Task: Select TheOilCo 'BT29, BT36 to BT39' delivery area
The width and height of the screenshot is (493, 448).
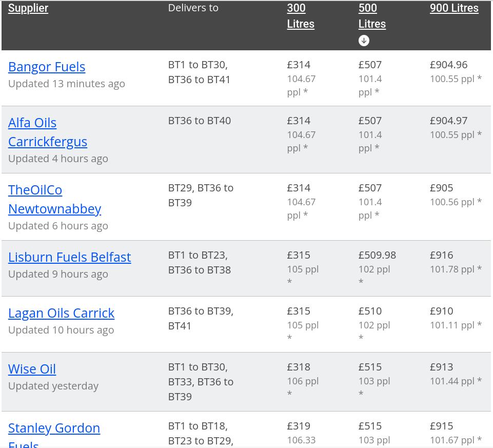Action: 201,196
